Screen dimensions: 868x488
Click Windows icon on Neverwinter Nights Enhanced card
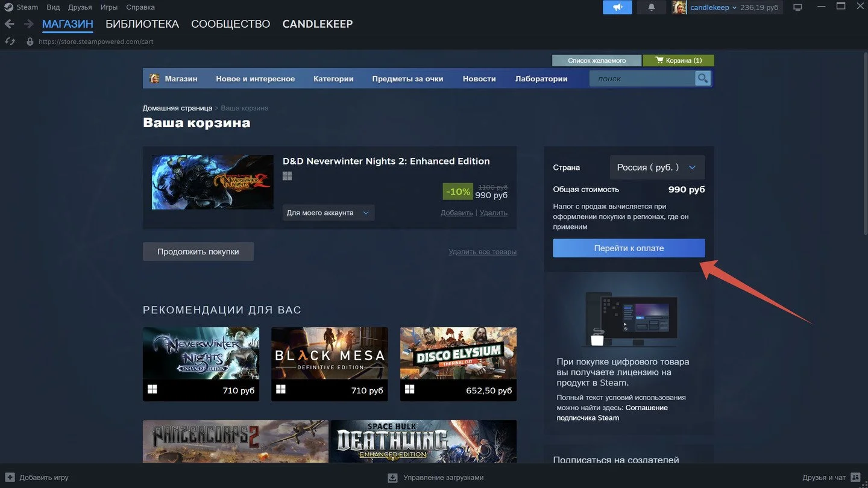(x=153, y=390)
